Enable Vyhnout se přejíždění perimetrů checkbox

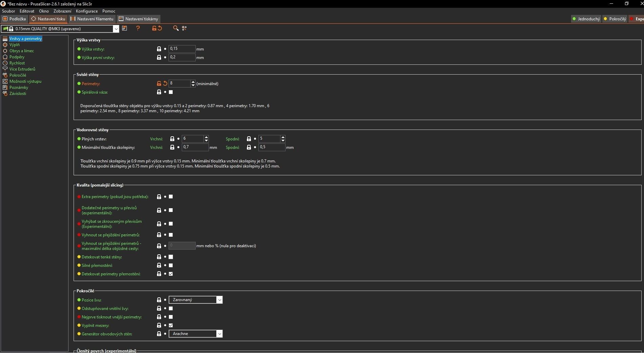click(171, 235)
